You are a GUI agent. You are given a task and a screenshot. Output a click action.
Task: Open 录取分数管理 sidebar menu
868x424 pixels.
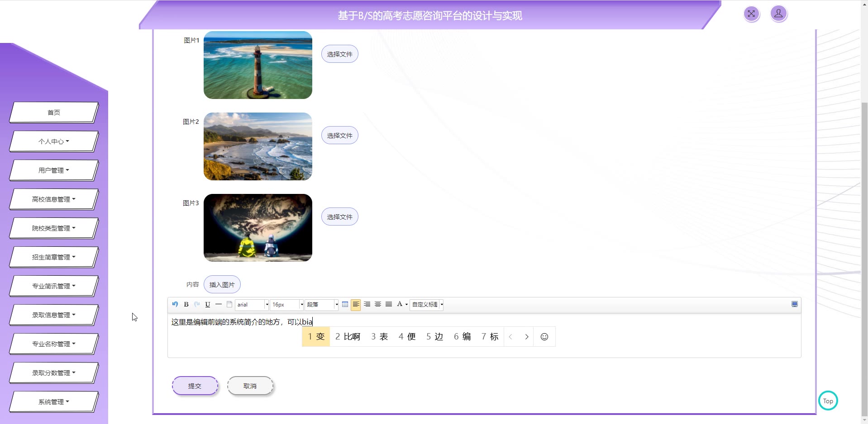point(54,373)
